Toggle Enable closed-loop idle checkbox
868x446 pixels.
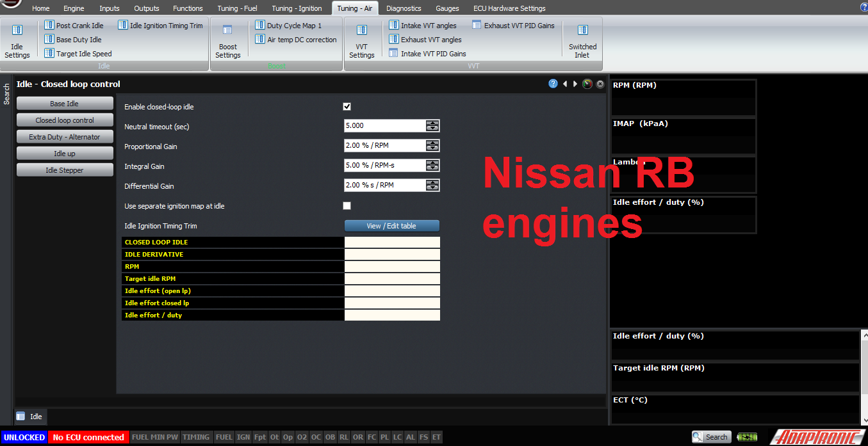(x=347, y=107)
